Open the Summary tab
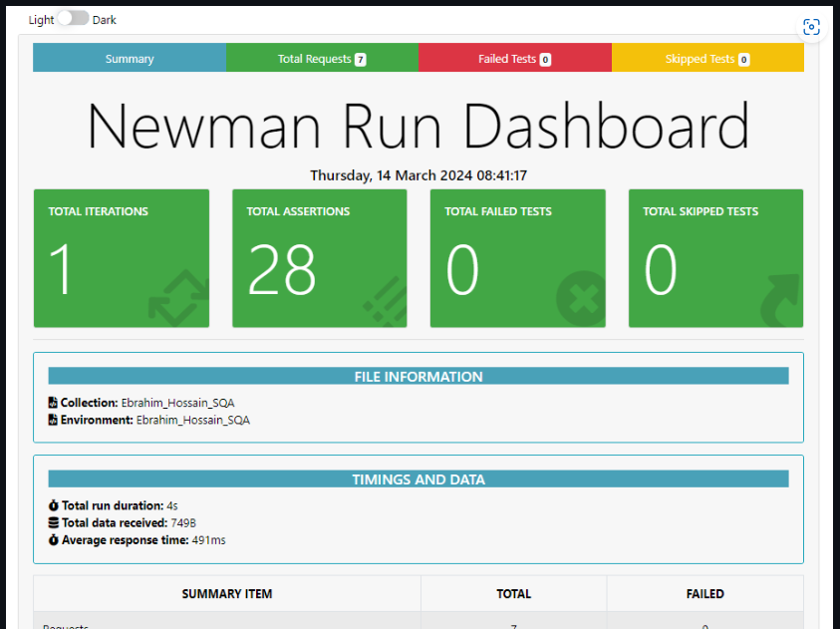 click(130, 59)
